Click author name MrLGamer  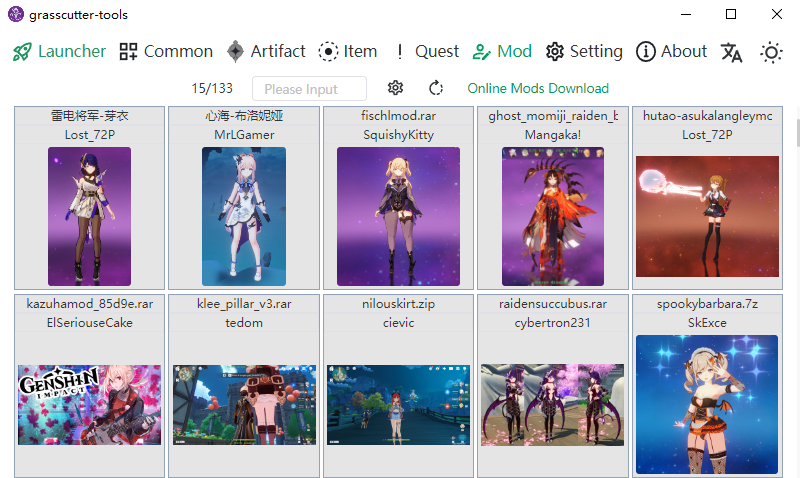(244, 135)
